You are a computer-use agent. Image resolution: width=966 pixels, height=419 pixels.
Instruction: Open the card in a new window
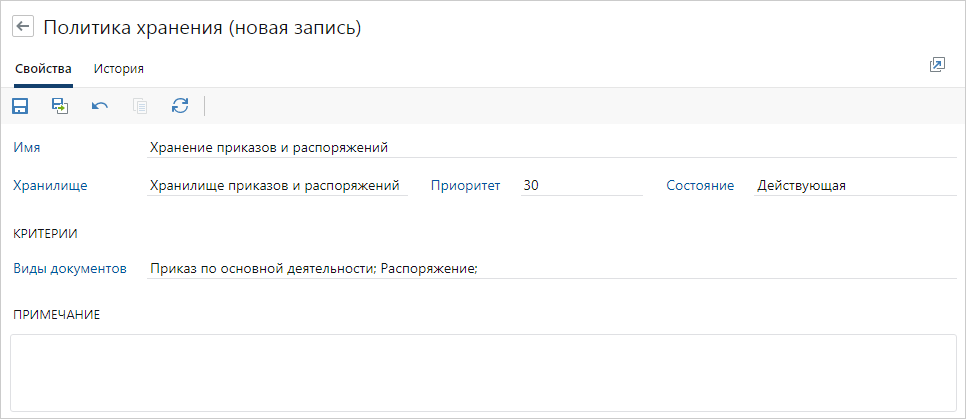[937, 65]
